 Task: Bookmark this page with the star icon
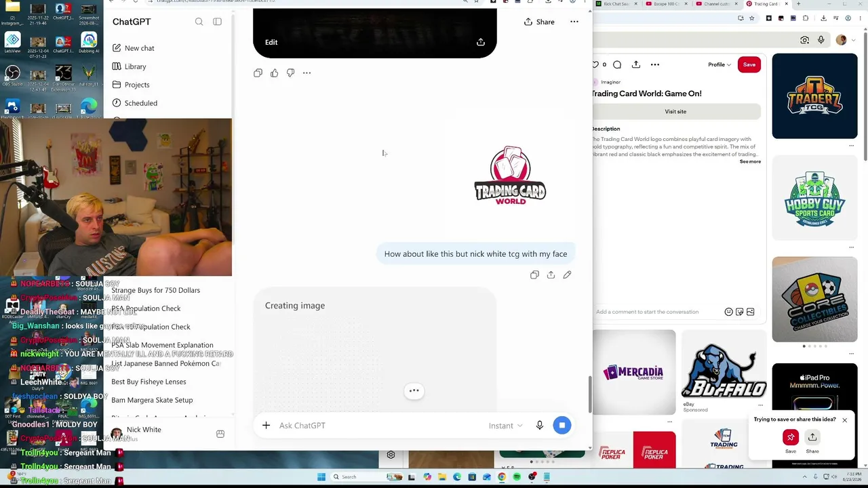point(752,18)
